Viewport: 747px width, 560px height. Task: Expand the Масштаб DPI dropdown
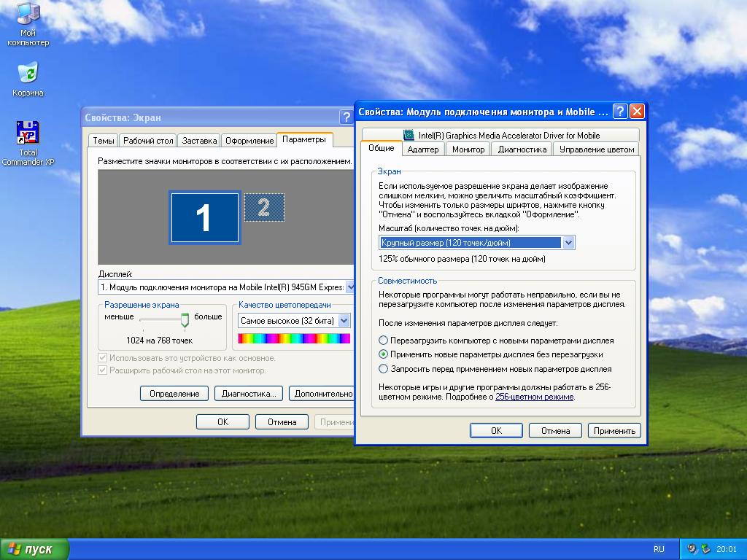pyautogui.click(x=568, y=243)
